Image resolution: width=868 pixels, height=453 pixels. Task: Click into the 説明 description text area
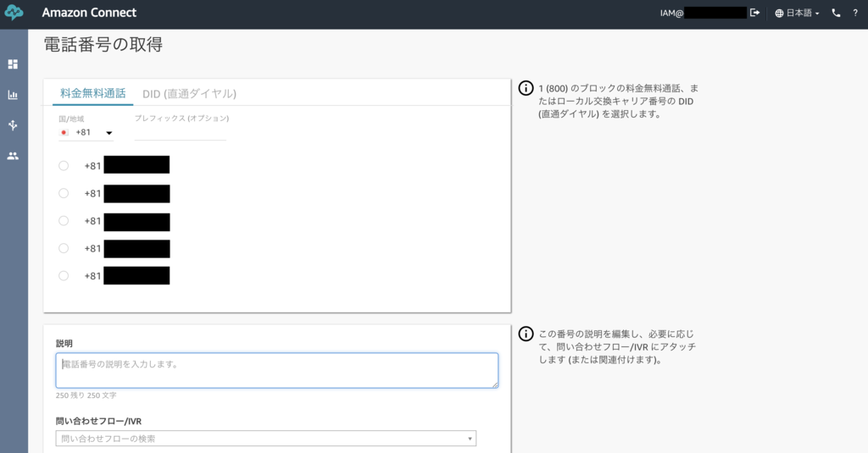277,370
